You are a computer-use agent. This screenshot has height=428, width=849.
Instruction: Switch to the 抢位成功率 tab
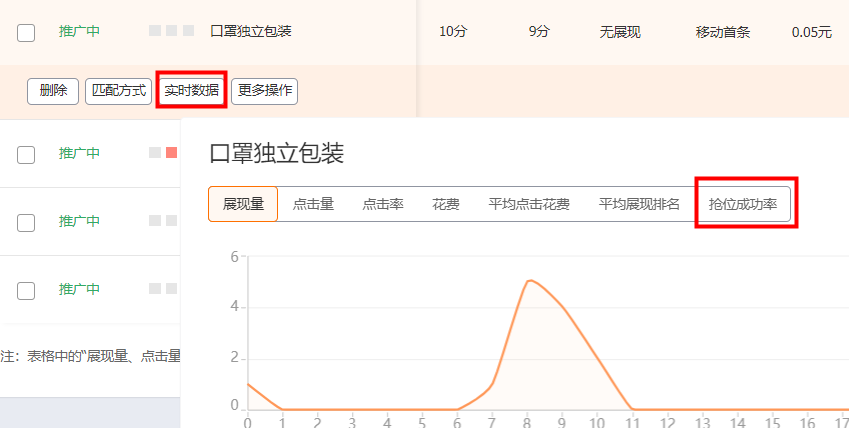click(743, 204)
